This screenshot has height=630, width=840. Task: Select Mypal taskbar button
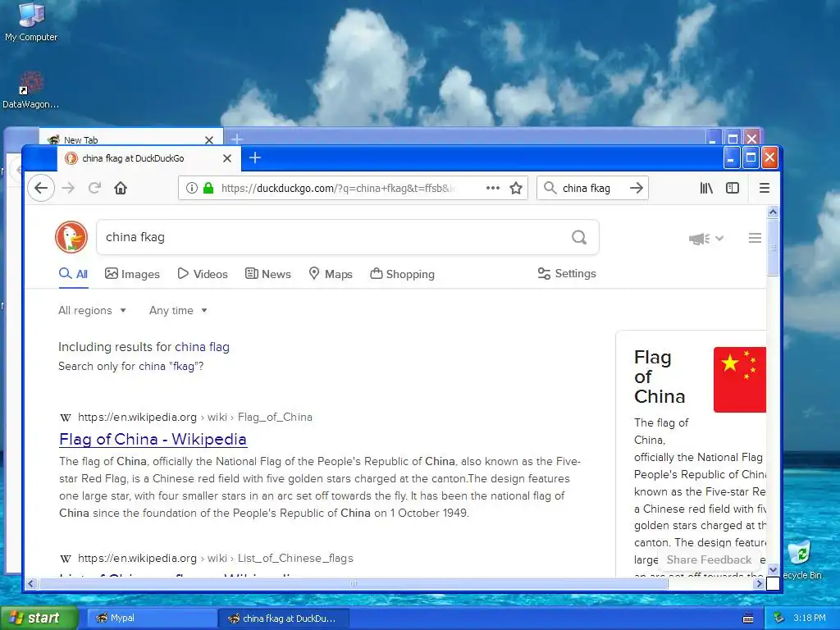pos(152,618)
